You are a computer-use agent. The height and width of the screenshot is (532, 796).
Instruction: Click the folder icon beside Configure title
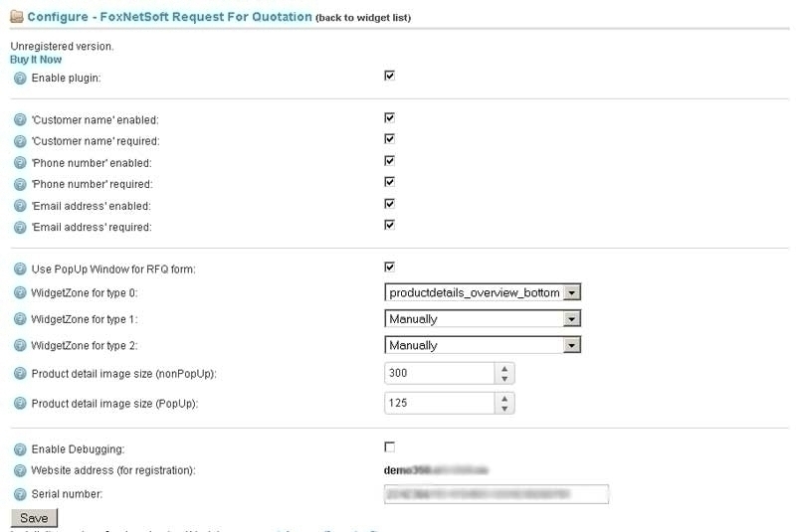coord(17,17)
